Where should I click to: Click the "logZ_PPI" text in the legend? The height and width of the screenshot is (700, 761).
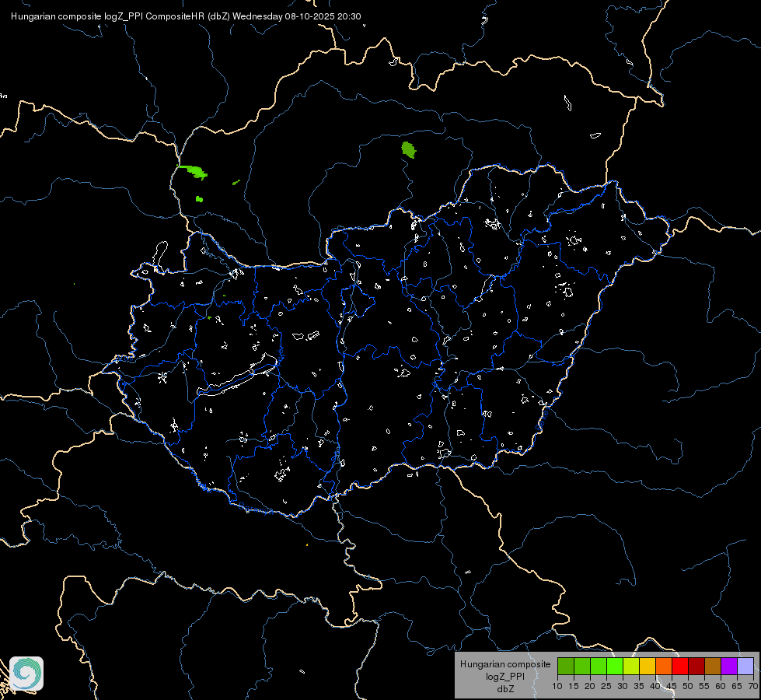point(505,677)
